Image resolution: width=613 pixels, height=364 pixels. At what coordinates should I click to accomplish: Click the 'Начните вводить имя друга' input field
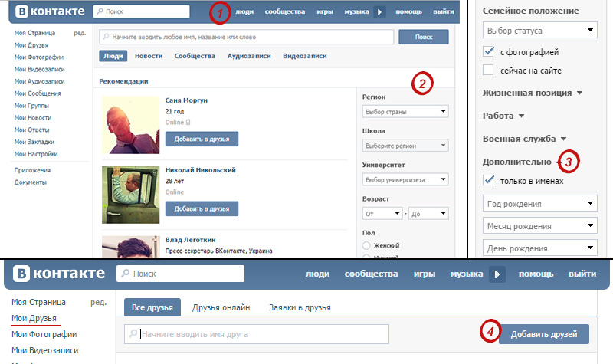[x=257, y=334]
